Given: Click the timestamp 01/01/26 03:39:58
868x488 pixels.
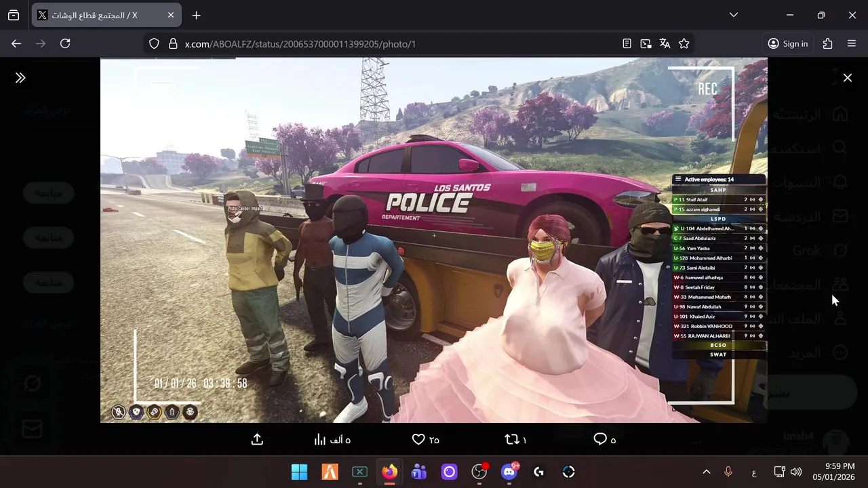Looking at the screenshot, I should pos(201,384).
